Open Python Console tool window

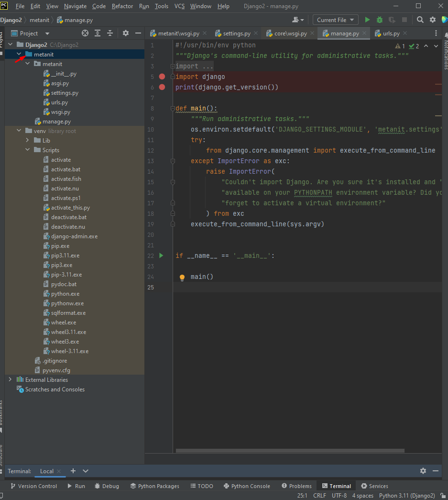click(x=247, y=486)
